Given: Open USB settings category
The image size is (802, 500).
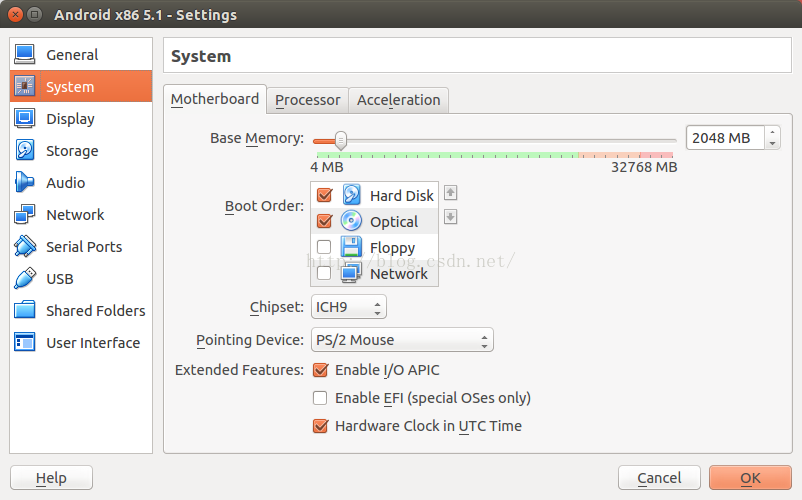Looking at the screenshot, I should [81, 279].
